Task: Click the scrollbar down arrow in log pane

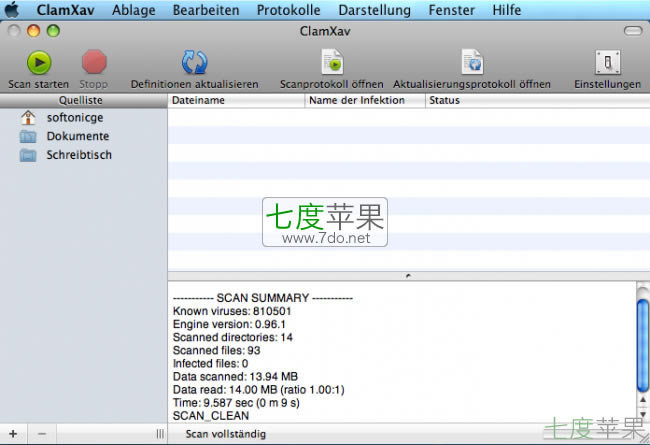Action: (643, 414)
